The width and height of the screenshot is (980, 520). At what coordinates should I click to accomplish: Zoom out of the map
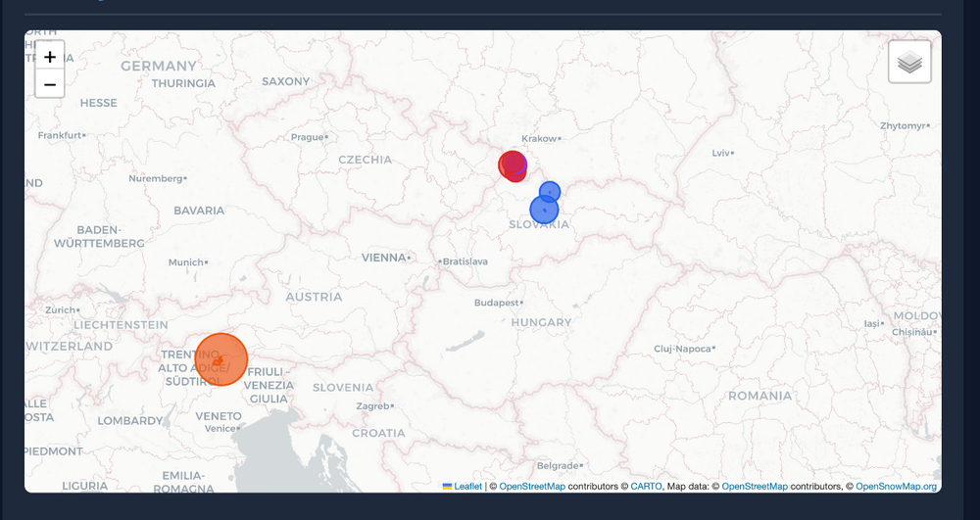pyautogui.click(x=50, y=84)
